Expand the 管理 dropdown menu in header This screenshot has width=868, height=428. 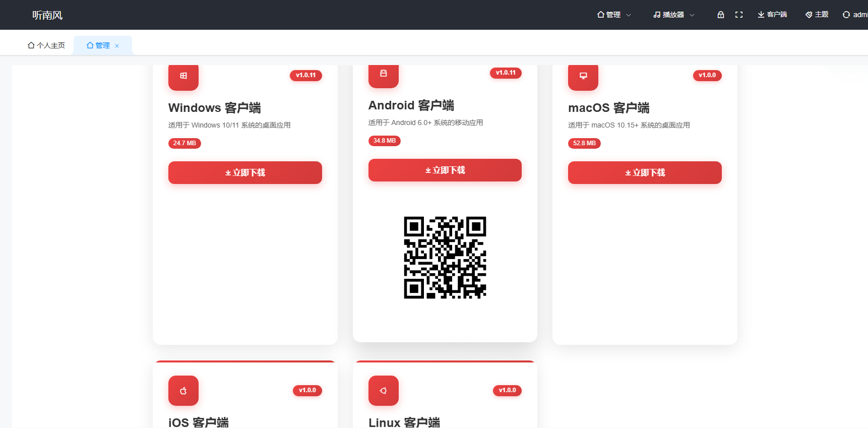coord(614,15)
